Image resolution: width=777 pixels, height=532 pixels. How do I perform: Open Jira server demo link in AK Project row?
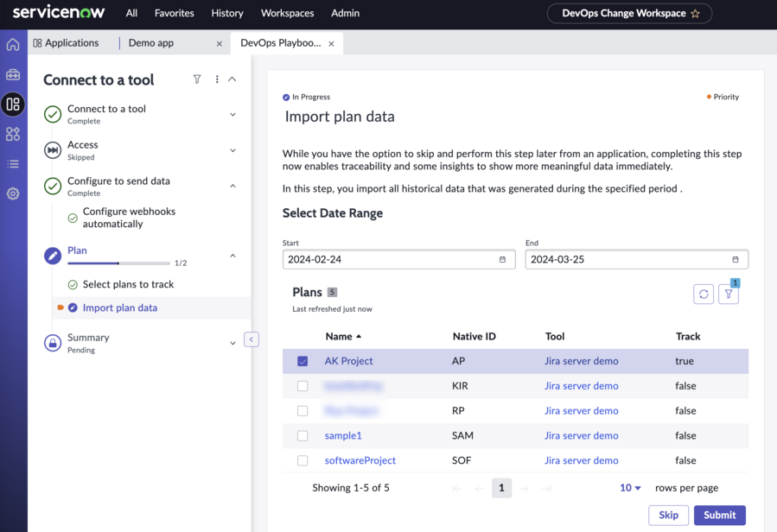click(x=582, y=361)
